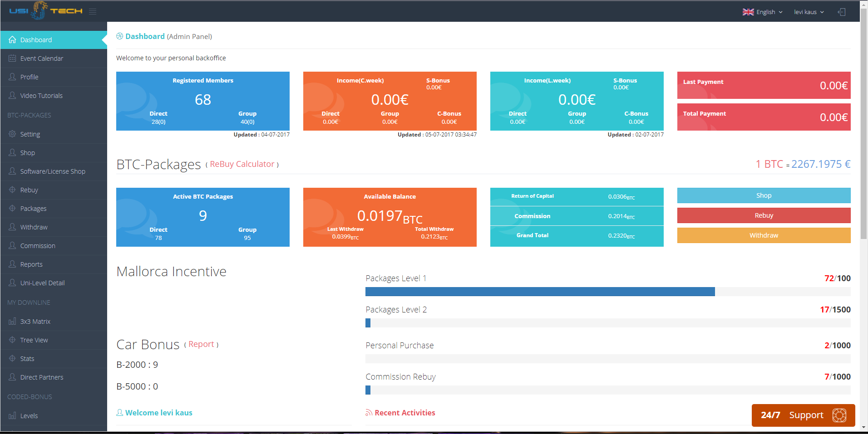This screenshot has height=434, width=868.
Task: Click the user icon beside Withdraw in sidebar
Action: click(x=12, y=227)
